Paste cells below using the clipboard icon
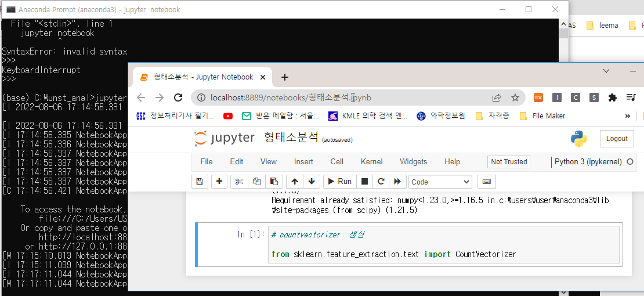Viewport: 644px width, 296px height. (x=274, y=181)
